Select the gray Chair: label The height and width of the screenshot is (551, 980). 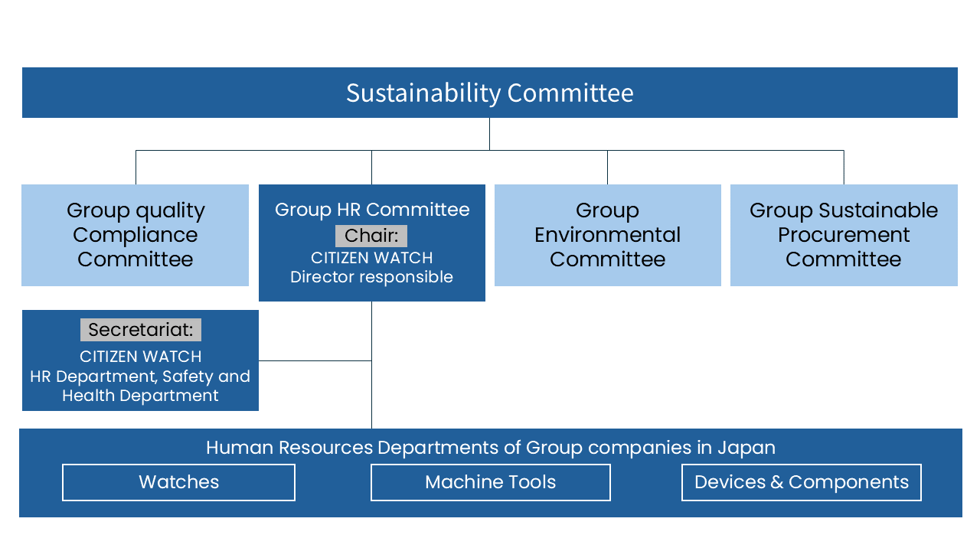371,236
